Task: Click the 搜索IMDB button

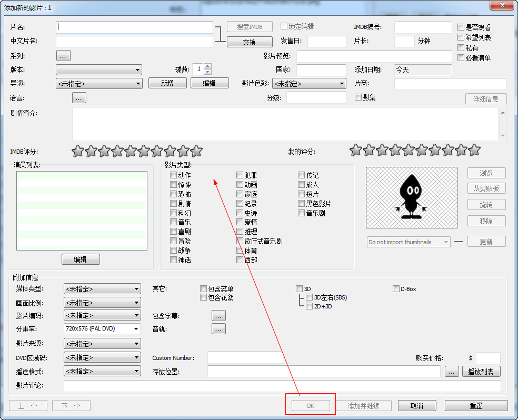Action: click(x=249, y=26)
